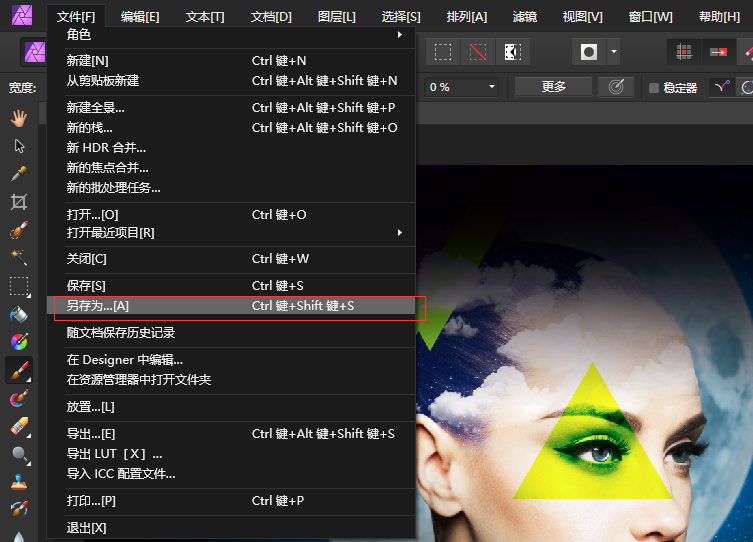Open the 0 % value dropdown
The image size is (753, 542).
(492, 87)
